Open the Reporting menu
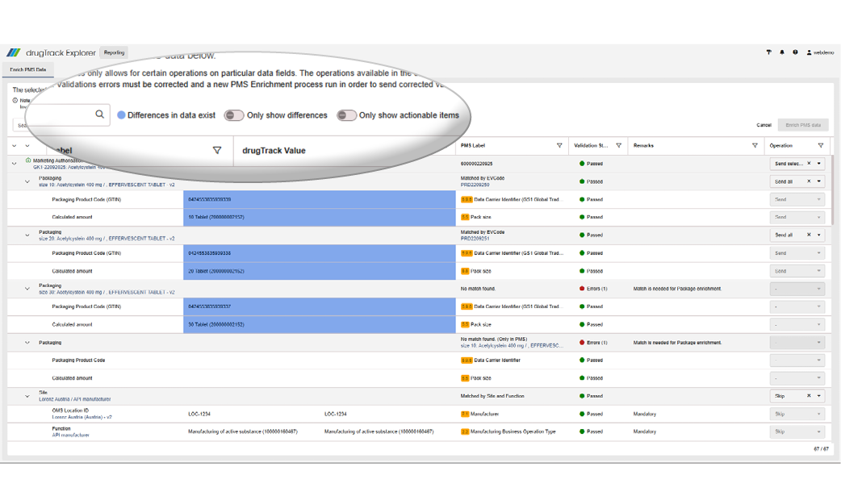This screenshot has height=504, width=841. point(114,53)
